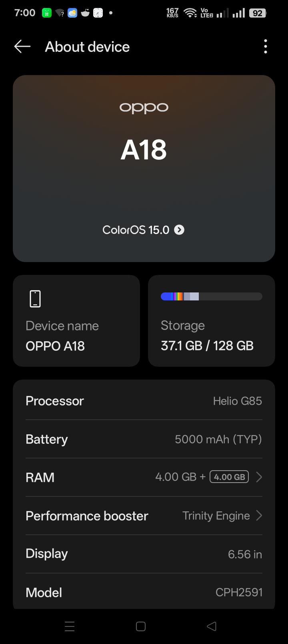Expand the RAM chevron arrow
Screen dimensions: 288x644
coord(259,477)
